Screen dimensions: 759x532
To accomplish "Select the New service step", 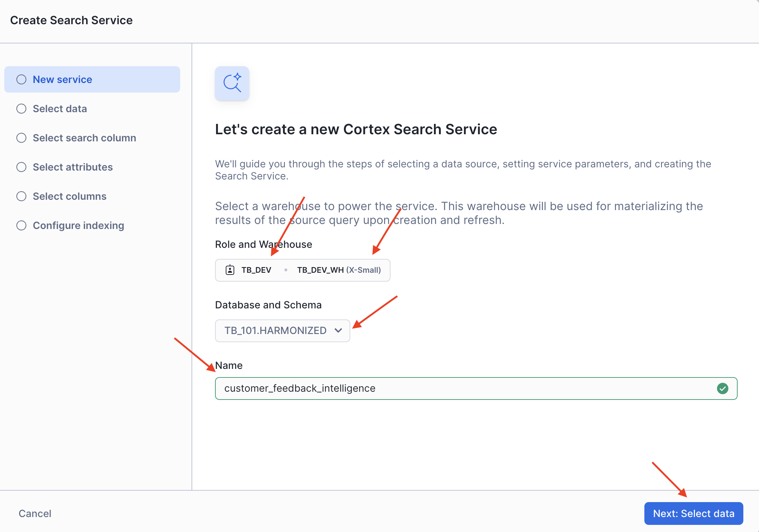I will coord(62,79).
